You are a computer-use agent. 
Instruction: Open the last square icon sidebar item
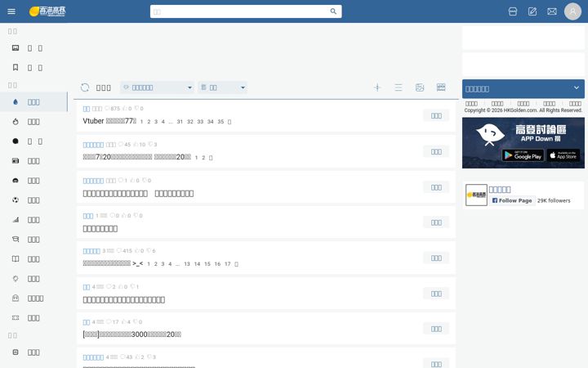pos(33,352)
